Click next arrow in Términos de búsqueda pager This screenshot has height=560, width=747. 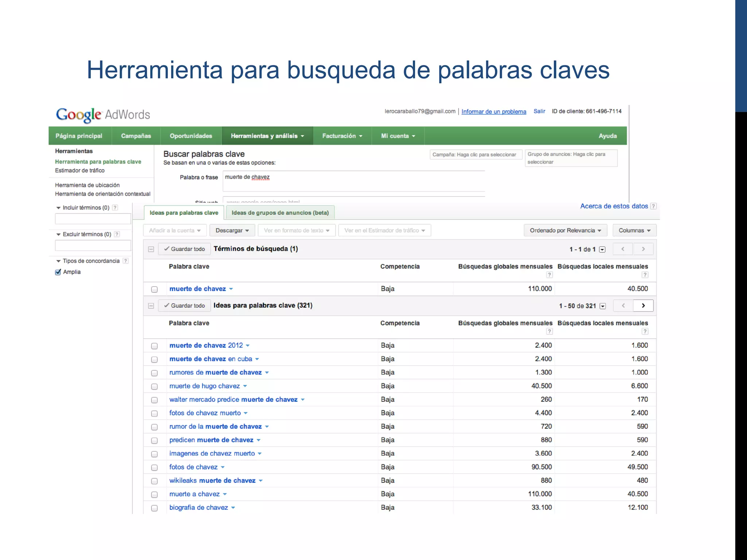coord(643,249)
